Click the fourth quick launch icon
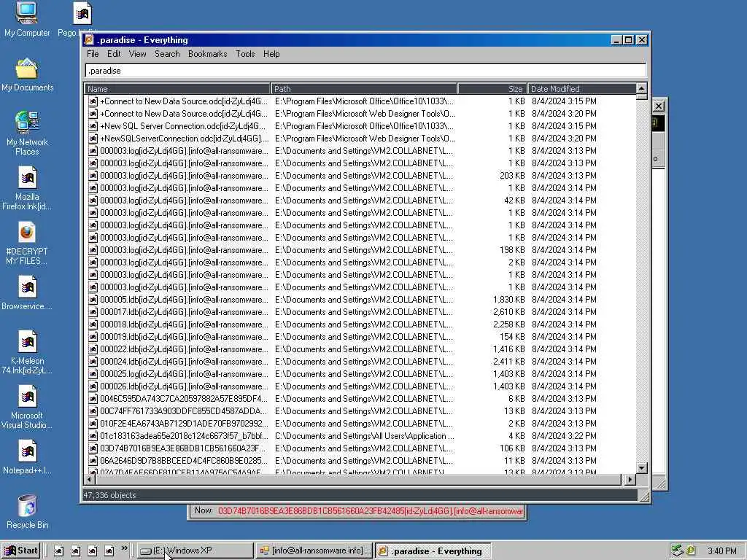747x560 pixels. pyautogui.click(x=109, y=551)
